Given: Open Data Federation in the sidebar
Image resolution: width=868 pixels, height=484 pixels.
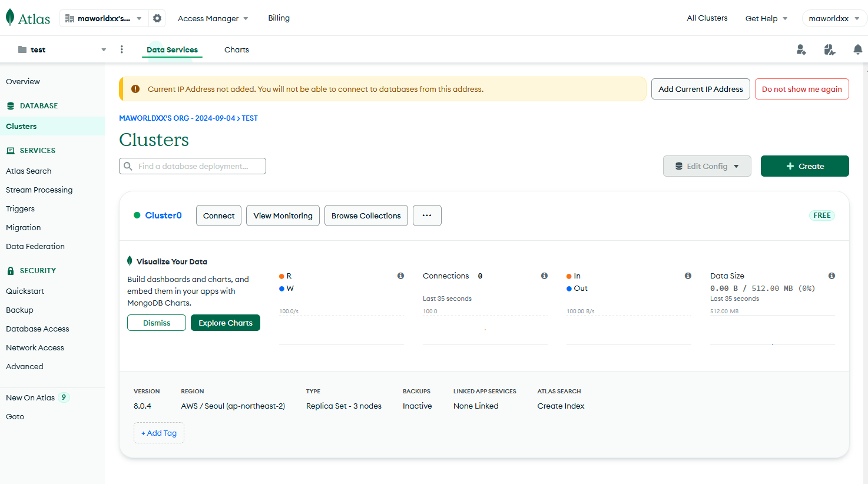Looking at the screenshot, I should pos(35,246).
